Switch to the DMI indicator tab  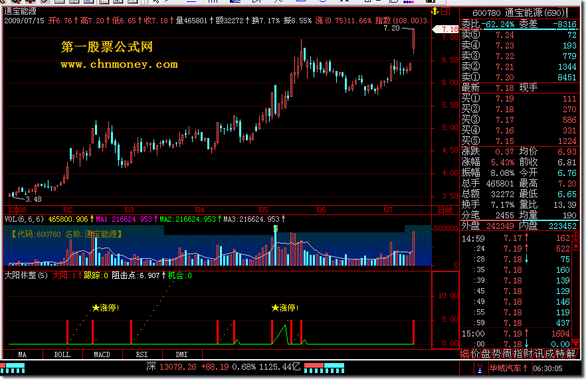click(x=182, y=354)
